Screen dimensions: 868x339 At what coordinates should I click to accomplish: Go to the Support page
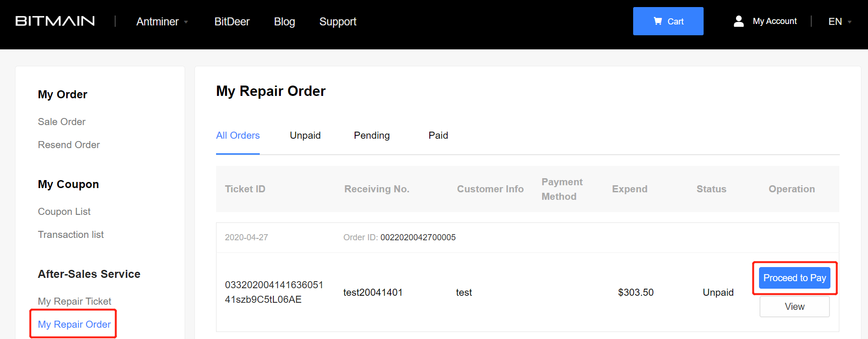point(338,22)
